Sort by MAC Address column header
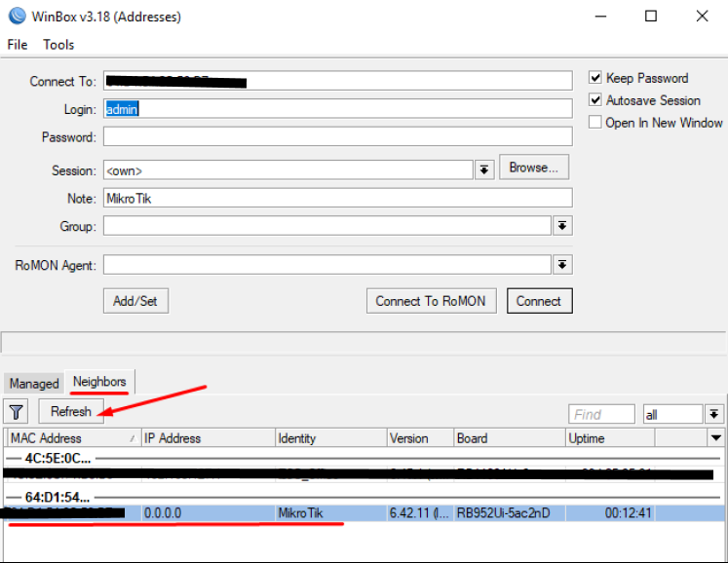728x563 pixels. click(74, 437)
